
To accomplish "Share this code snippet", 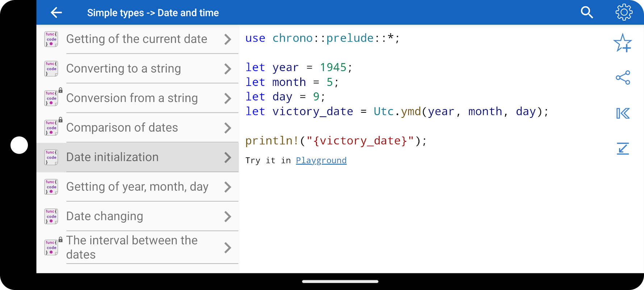I will (623, 78).
